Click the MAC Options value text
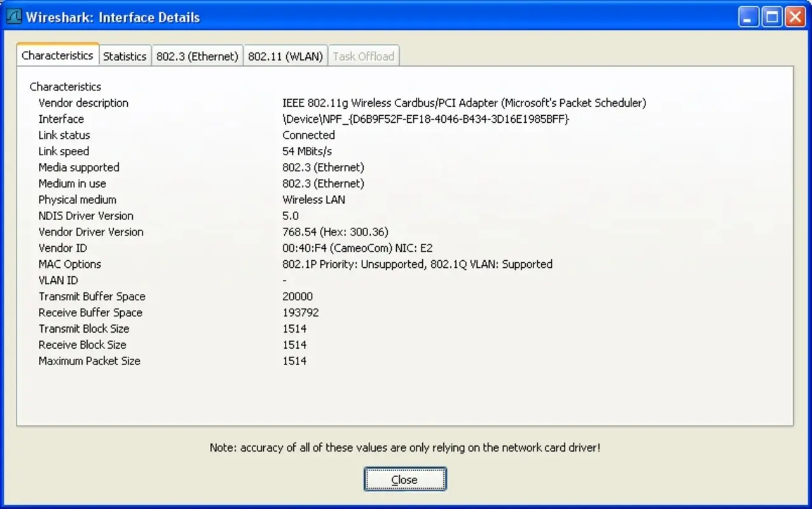Screen dimensions: 812x509 pyautogui.click(x=418, y=264)
